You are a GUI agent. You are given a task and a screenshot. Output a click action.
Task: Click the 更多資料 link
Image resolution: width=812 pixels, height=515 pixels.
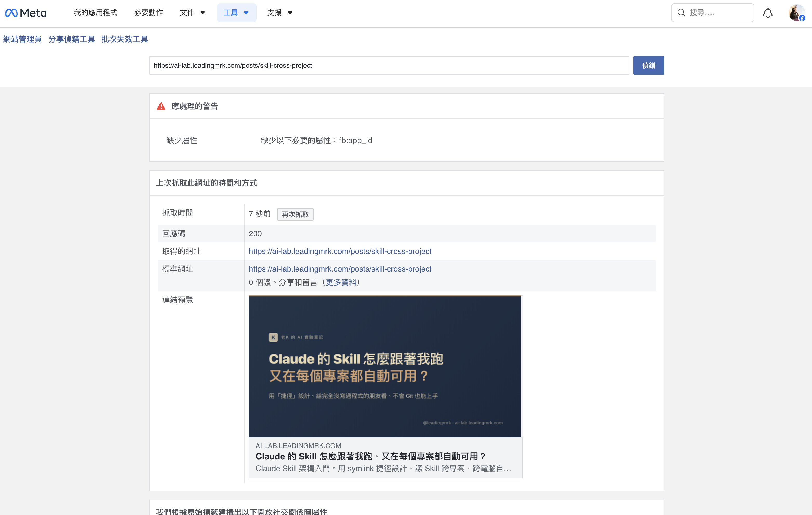[341, 282]
